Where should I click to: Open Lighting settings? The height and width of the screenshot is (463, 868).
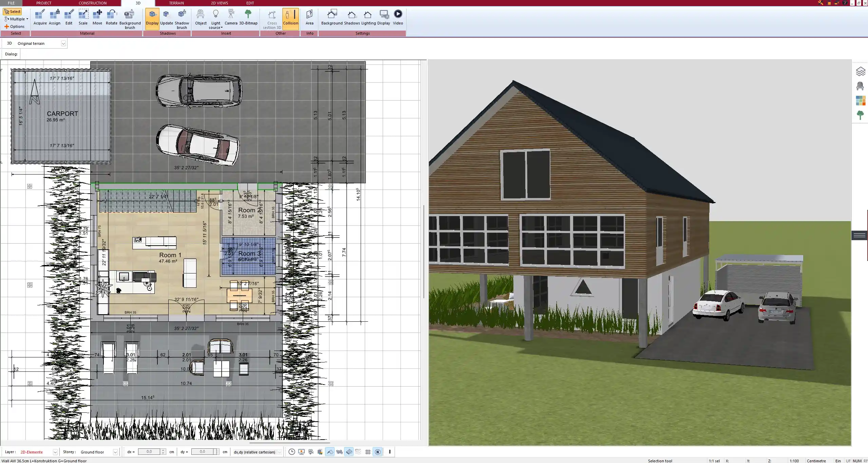click(368, 18)
